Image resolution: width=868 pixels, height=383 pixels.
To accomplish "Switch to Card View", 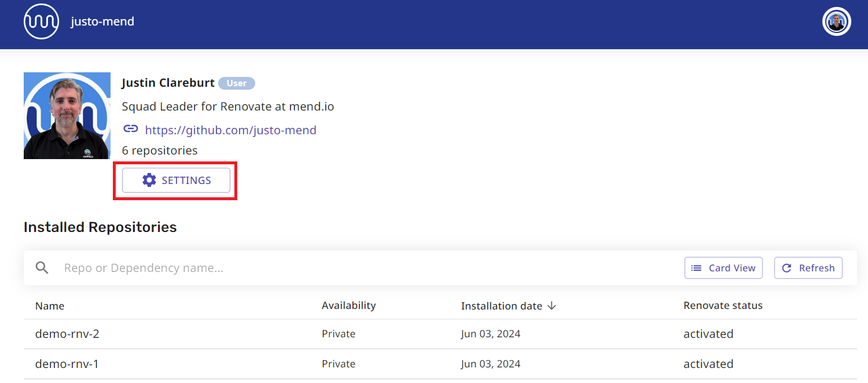I will pos(723,268).
